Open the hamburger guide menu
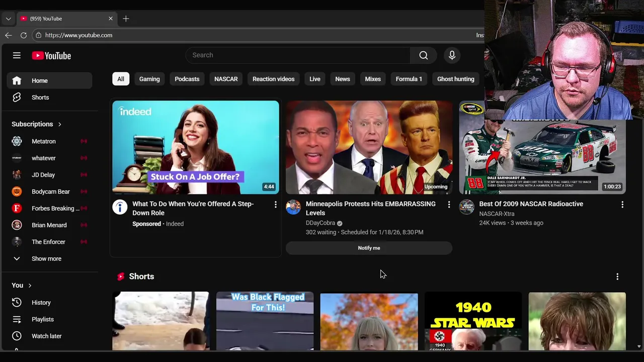The image size is (644, 362). pos(17,55)
